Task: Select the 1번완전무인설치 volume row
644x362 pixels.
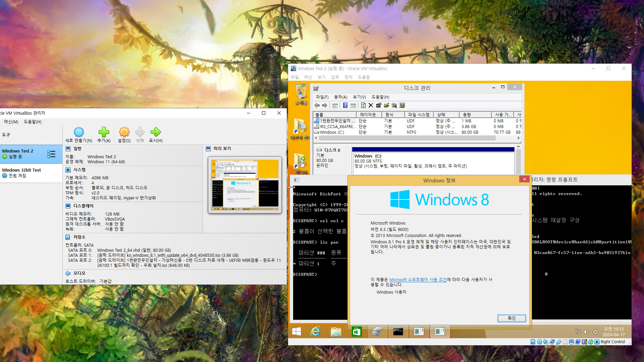Action: (417, 121)
